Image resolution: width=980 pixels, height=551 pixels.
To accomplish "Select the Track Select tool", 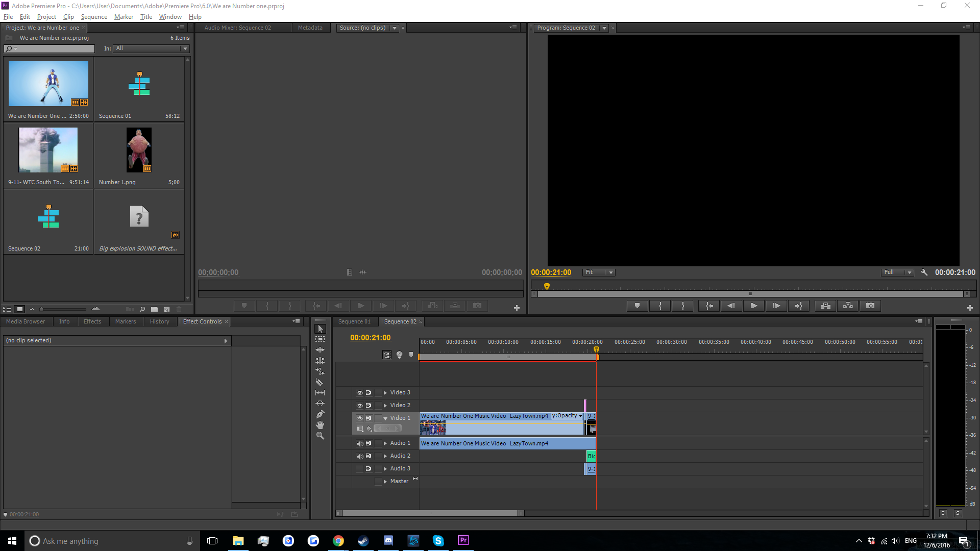I will tap(320, 339).
